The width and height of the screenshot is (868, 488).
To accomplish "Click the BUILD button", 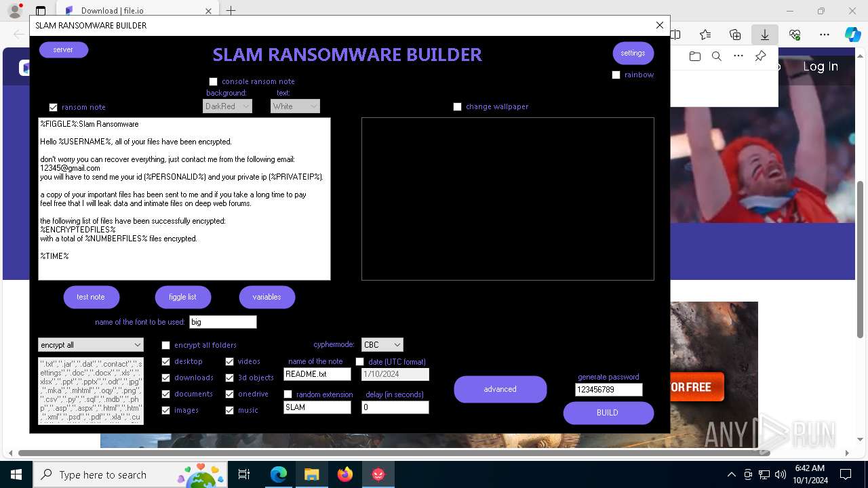I will pos(608,413).
